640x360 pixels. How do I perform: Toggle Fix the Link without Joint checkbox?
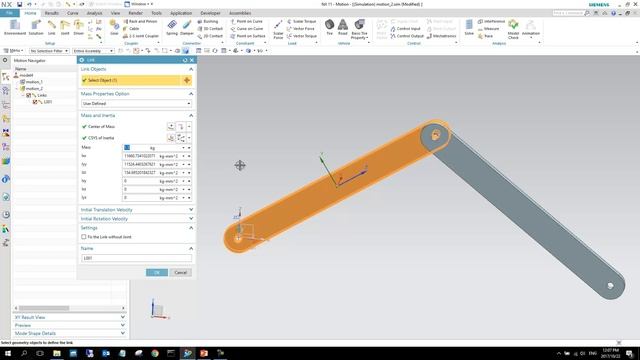point(84,237)
